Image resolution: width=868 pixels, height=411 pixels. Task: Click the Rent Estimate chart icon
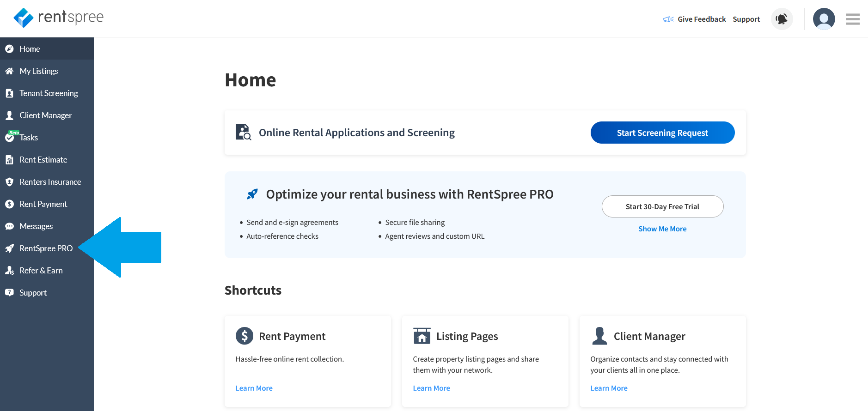(x=9, y=160)
